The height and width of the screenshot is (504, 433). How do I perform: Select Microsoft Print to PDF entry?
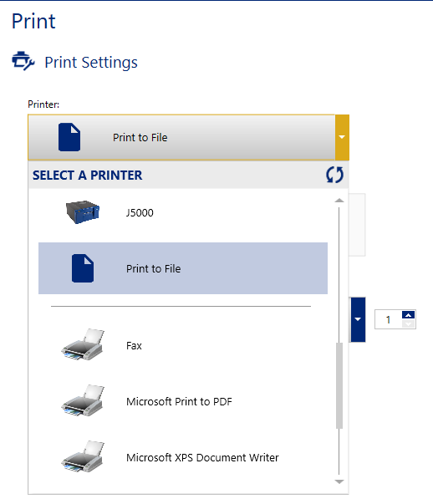coord(183,401)
